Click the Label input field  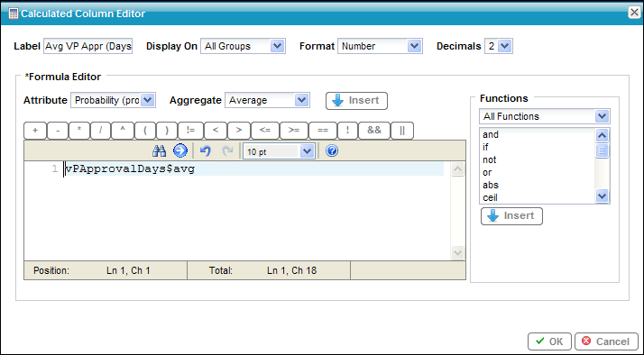(x=87, y=46)
